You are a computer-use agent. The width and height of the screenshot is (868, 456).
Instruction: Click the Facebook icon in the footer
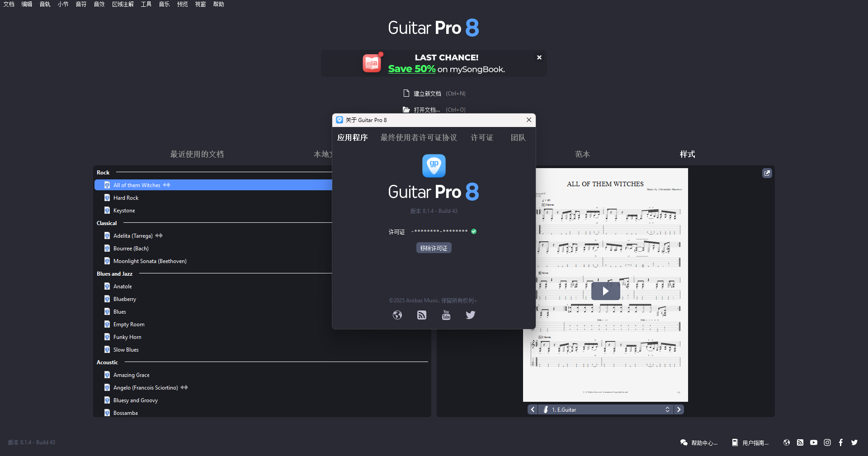(840, 442)
